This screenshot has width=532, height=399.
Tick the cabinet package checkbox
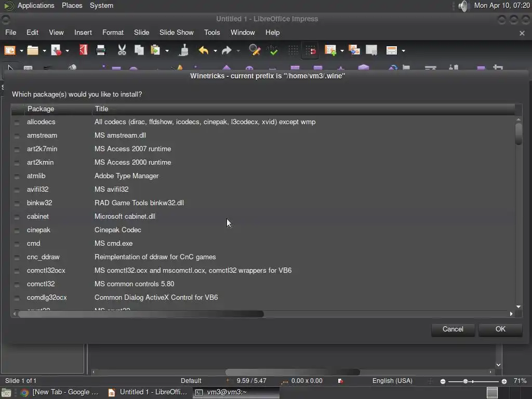tap(17, 217)
